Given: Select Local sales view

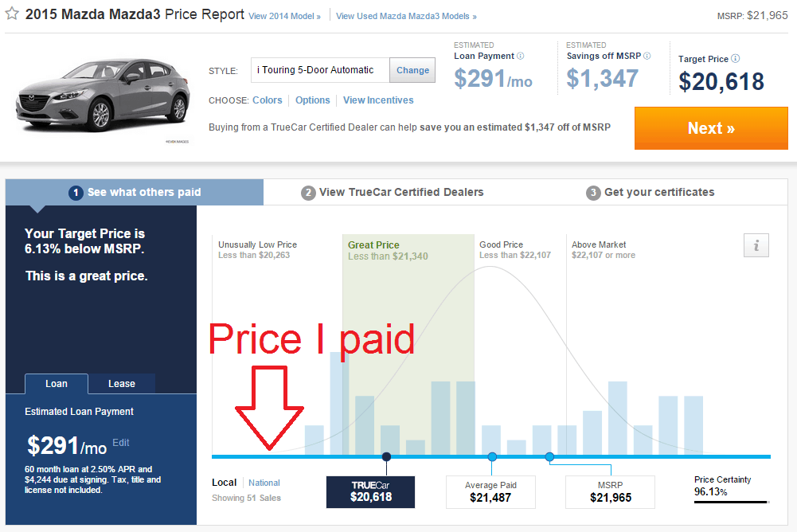Looking at the screenshot, I should pyautogui.click(x=225, y=483).
